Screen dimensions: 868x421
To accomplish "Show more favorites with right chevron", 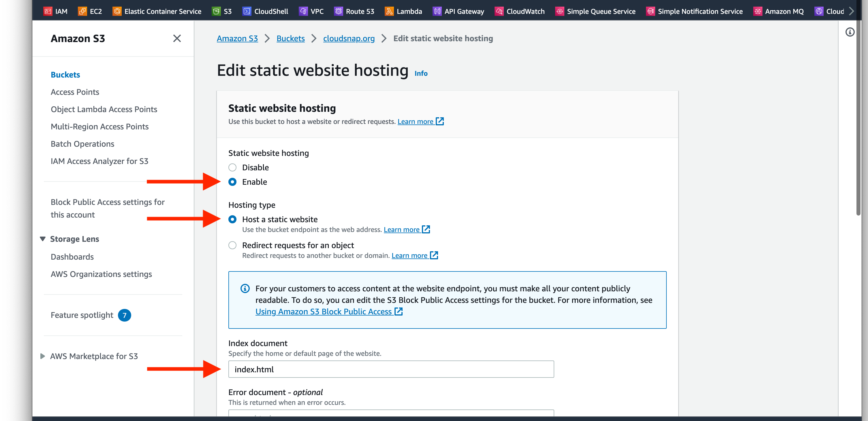I will pos(852,11).
